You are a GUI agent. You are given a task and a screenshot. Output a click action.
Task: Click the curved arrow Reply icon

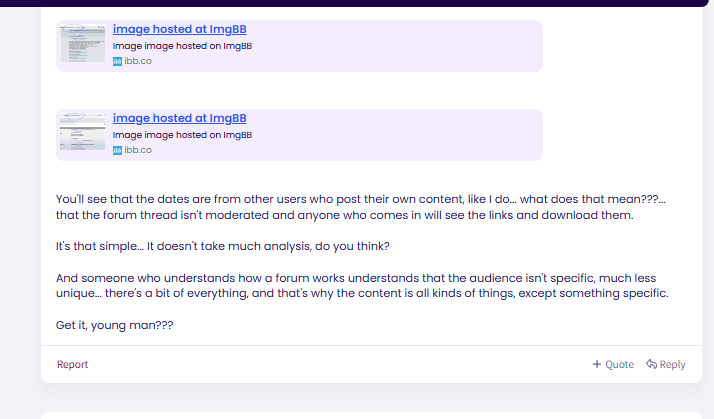[x=651, y=364]
